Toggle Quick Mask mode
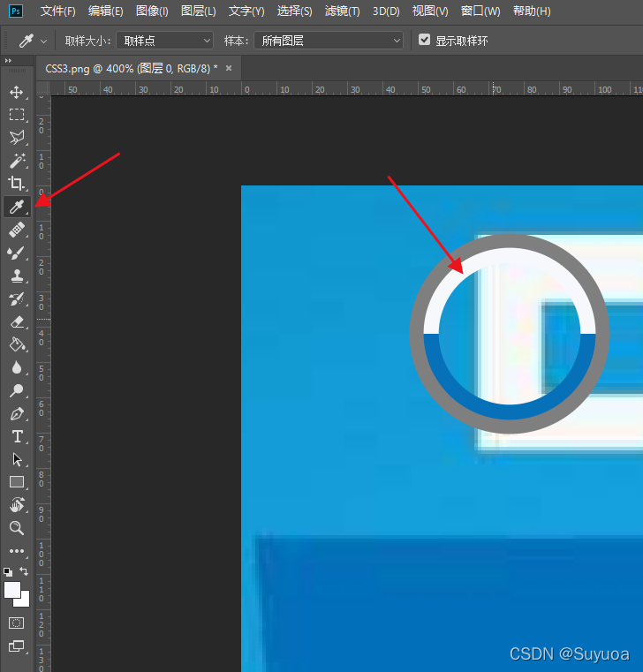The width and height of the screenshot is (643, 672). pyautogui.click(x=16, y=623)
